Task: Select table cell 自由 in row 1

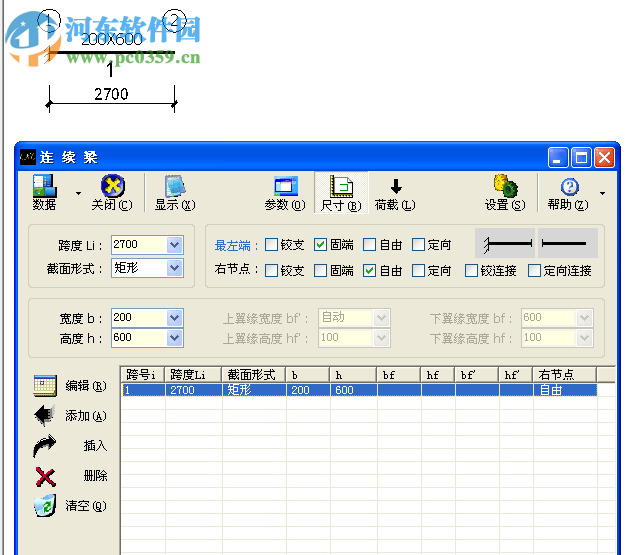Action: tap(565, 390)
